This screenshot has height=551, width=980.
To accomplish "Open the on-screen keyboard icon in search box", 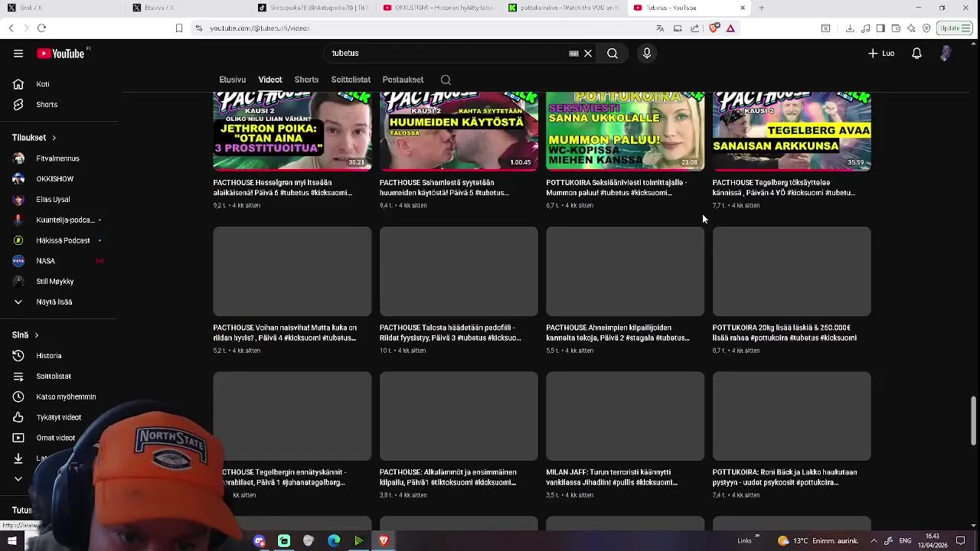I will (x=573, y=54).
